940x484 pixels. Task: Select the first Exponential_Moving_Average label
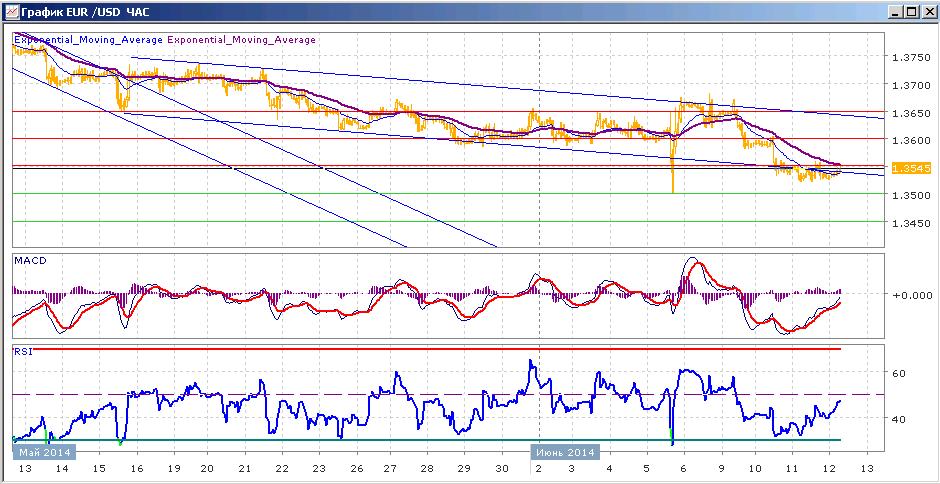click(x=88, y=40)
